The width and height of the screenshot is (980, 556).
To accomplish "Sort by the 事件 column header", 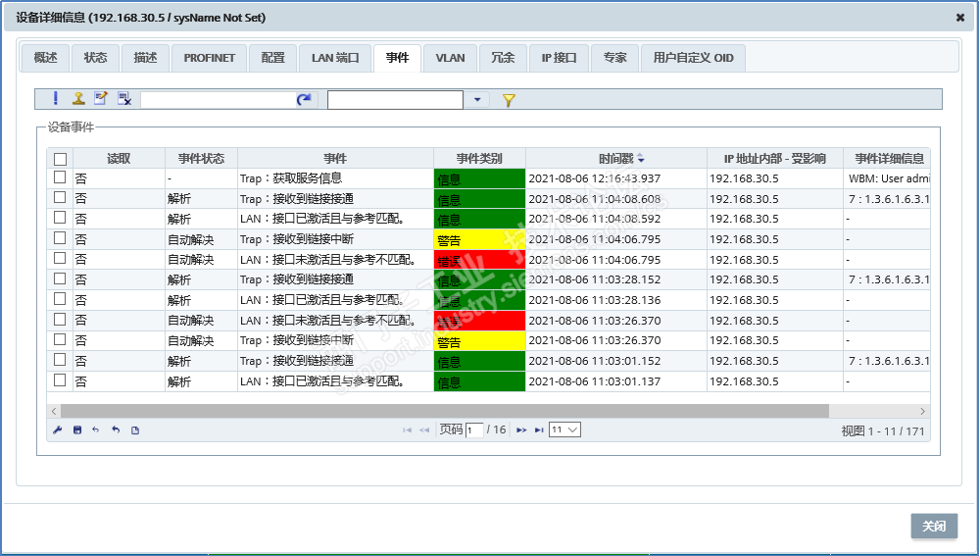I will [x=335, y=159].
